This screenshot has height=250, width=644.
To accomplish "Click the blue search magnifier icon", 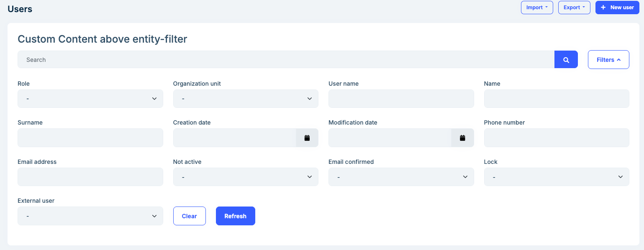I will tap(566, 59).
